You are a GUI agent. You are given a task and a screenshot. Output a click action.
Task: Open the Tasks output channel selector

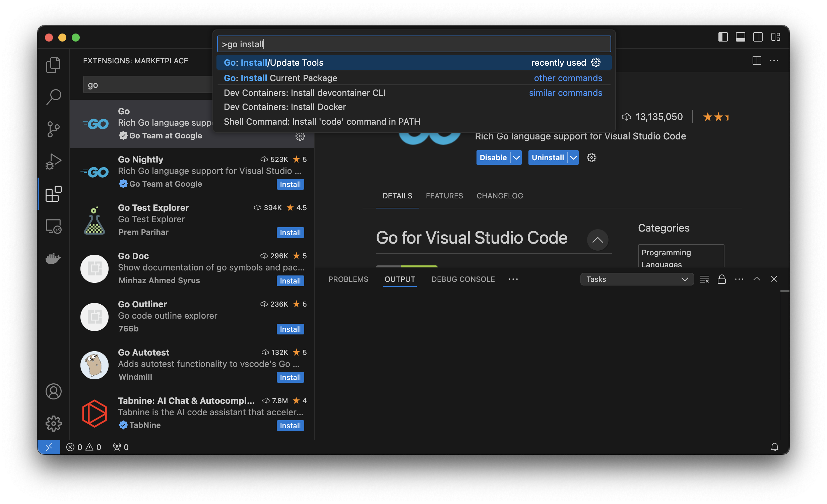point(637,279)
